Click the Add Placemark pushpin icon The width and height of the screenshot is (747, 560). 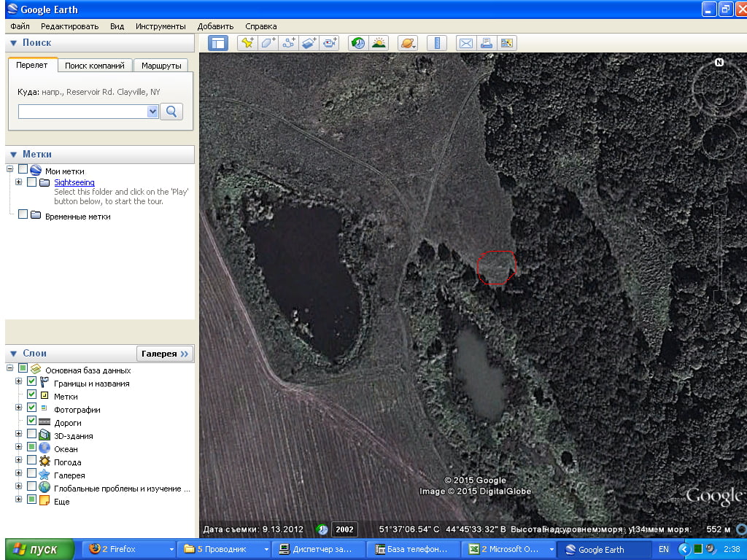(x=248, y=43)
